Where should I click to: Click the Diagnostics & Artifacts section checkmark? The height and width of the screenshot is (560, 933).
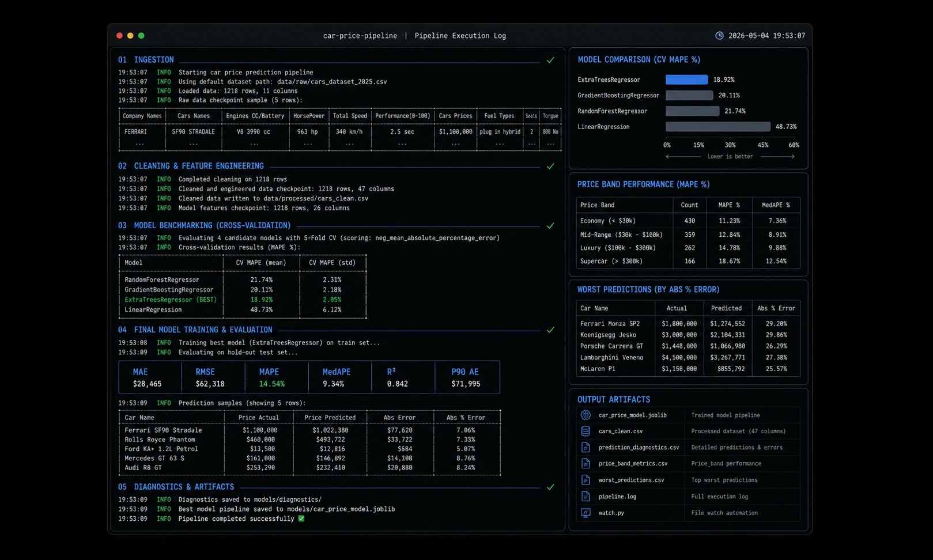(x=550, y=487)
